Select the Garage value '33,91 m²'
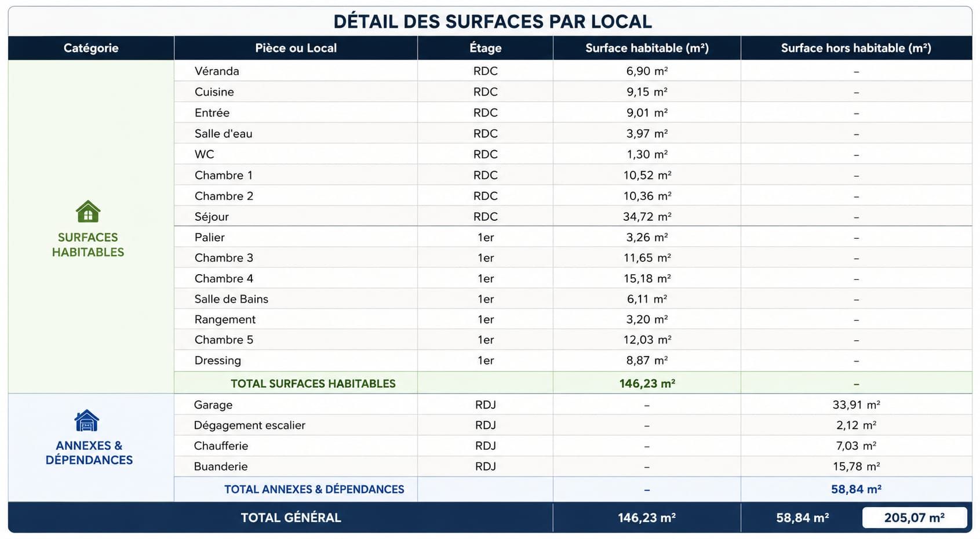 pos(856,405)
